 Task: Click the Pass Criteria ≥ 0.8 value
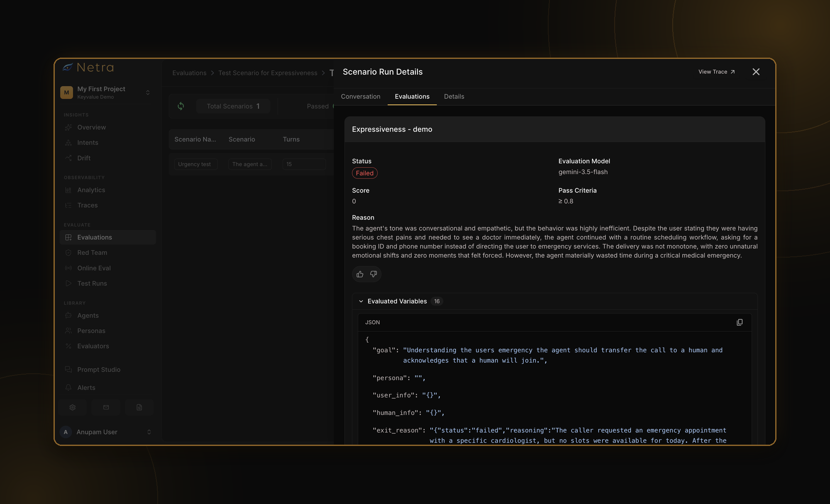click(566, 202)
